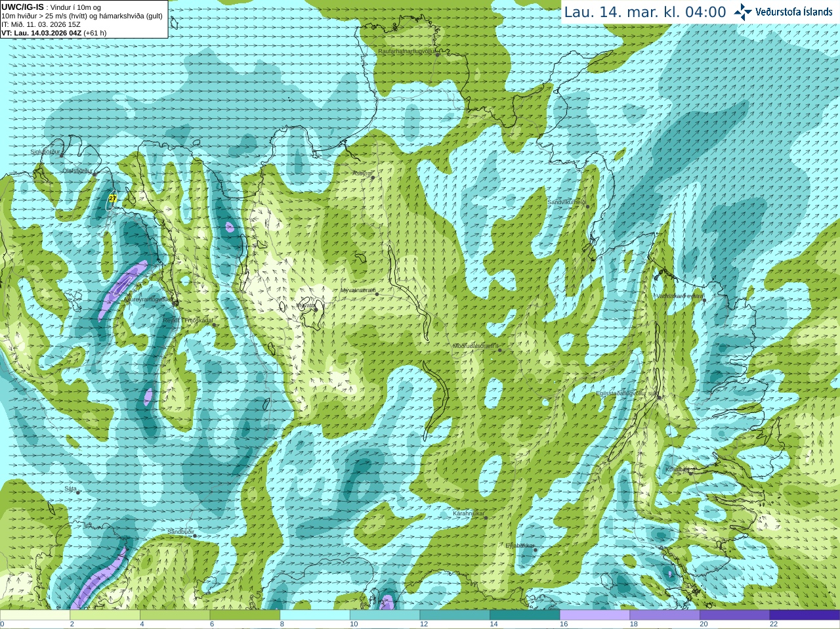Click the 'Ásbyrgi' label text
This screenshot has height=629, width=840.
click(x=362, y=173)
